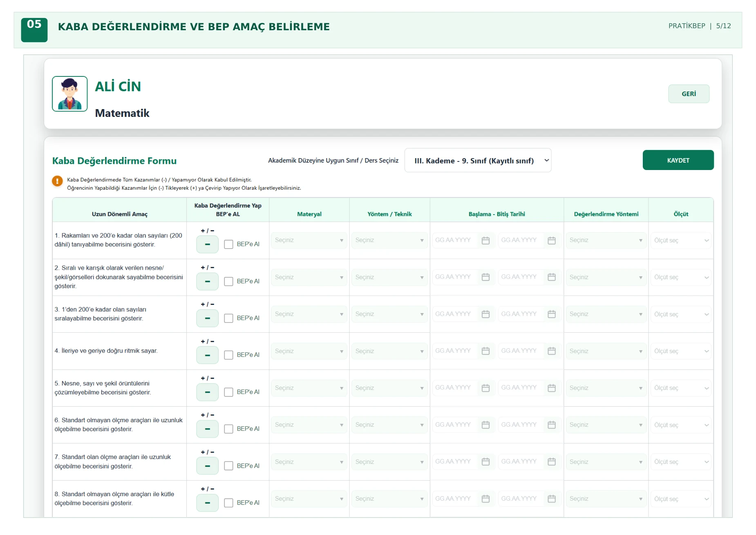Open end date calendar for row 4 ritmik sayar
756x535 pixels.
(552, 351)
